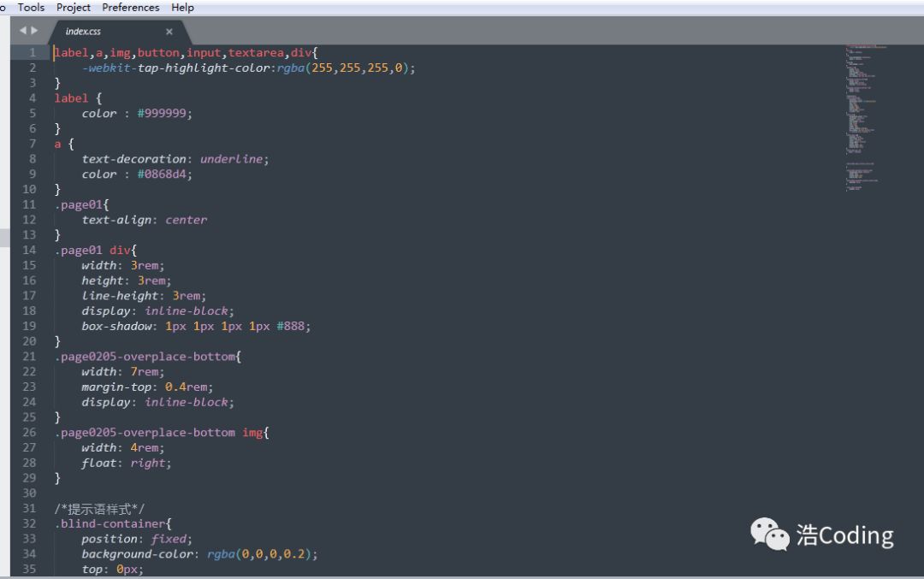Close the index.css tab
The image size is (924, 579).
pos(169,32)
